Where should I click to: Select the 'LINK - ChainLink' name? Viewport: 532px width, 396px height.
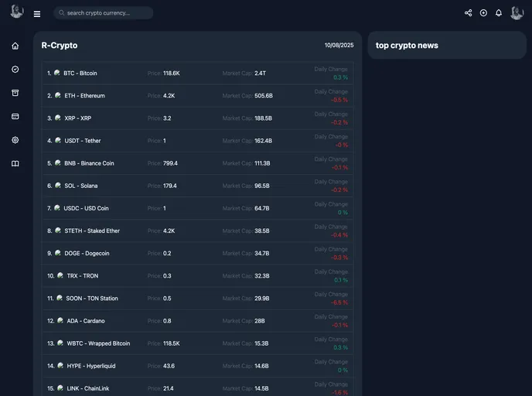coord(88,388)
